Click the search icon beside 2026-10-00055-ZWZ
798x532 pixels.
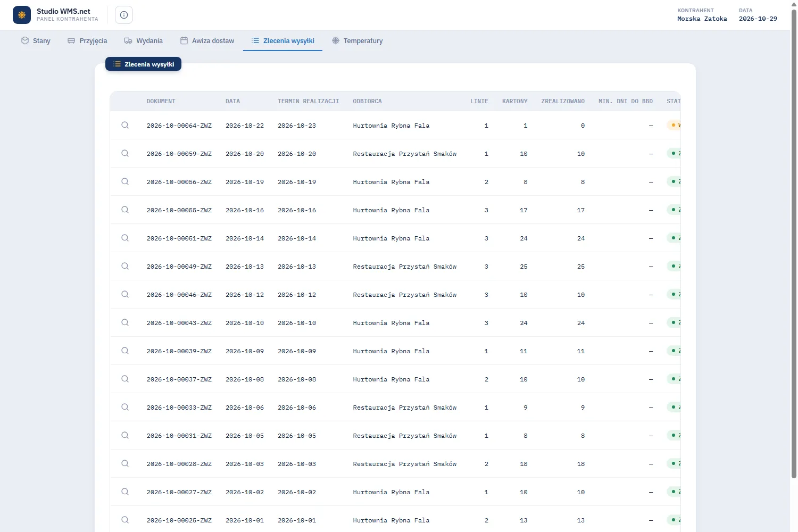pos(125,210)
